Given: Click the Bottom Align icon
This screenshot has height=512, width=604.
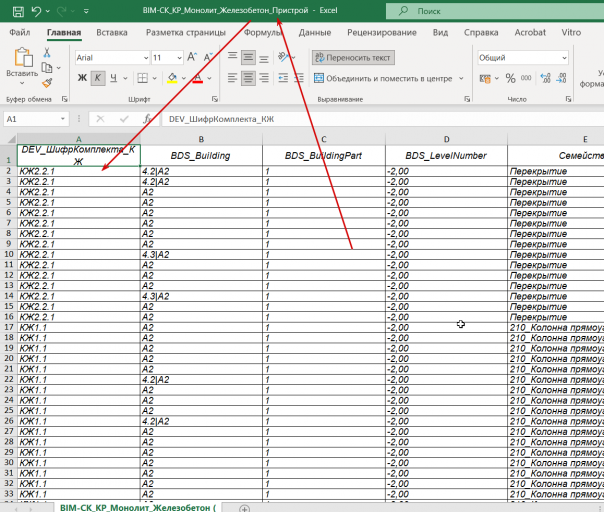Looking at the screenshot, I should click(264, 58).
